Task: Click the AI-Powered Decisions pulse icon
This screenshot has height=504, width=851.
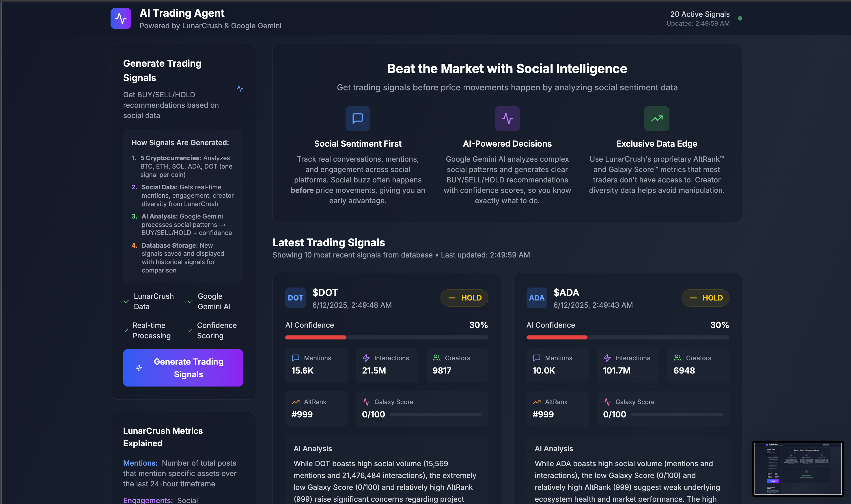Action: click(x=507, y=119)
